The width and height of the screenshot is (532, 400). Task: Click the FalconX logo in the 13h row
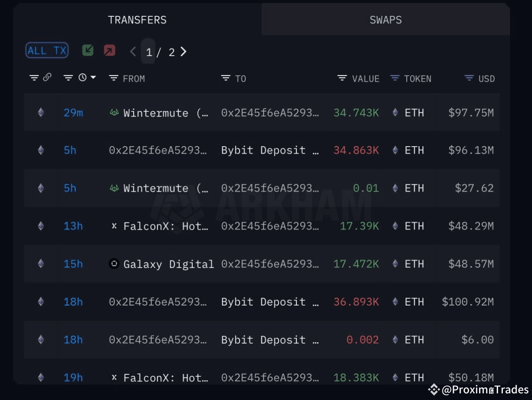tap(114, 226)
